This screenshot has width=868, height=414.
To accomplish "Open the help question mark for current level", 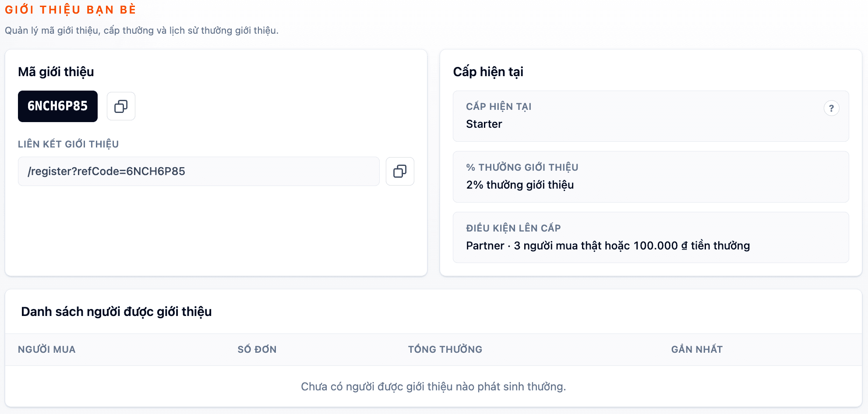I will [x=831, y=108].
